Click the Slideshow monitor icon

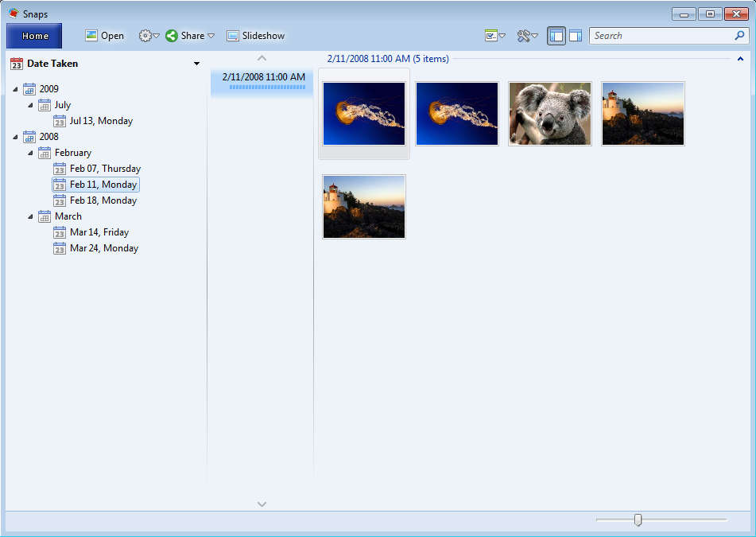(233, 36)
